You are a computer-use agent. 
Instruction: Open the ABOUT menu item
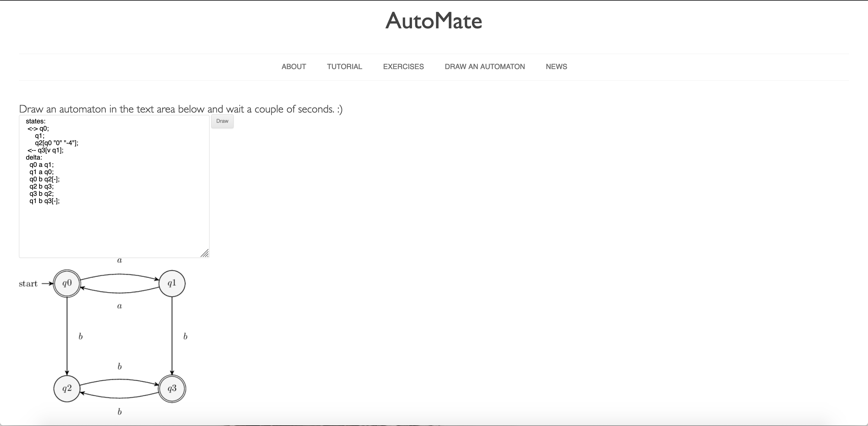294,67
